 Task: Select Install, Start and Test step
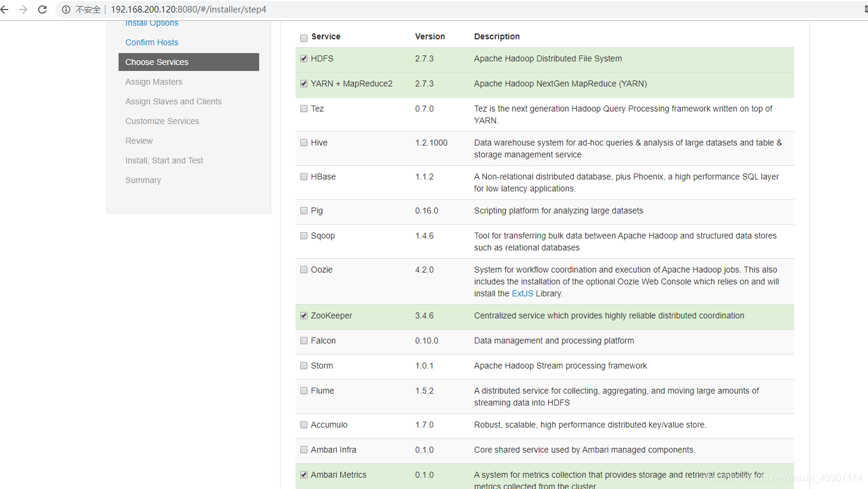point(164,160)
